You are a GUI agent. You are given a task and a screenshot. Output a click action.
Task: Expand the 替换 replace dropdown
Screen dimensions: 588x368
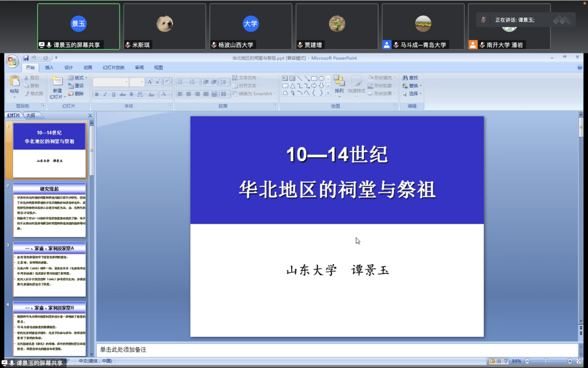(421, 86)
